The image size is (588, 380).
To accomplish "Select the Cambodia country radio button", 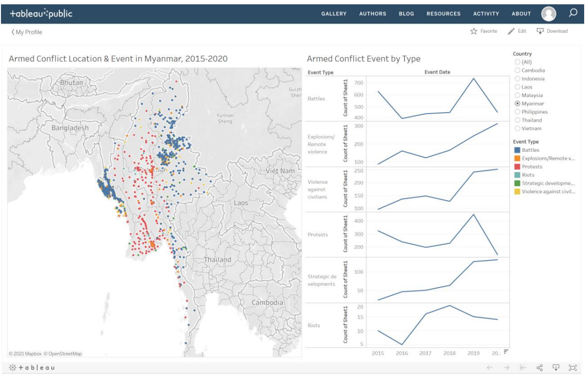I will click(x=517, y=70).
